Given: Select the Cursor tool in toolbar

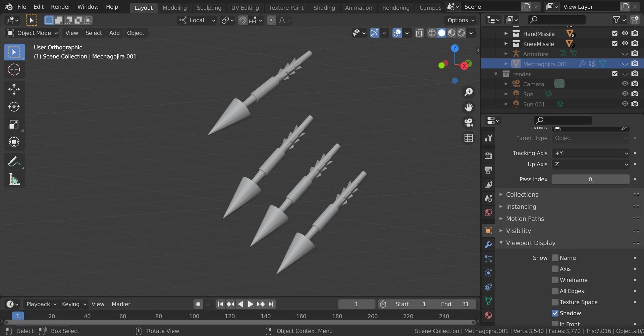Looking at the screenshot, I should 14,70.
